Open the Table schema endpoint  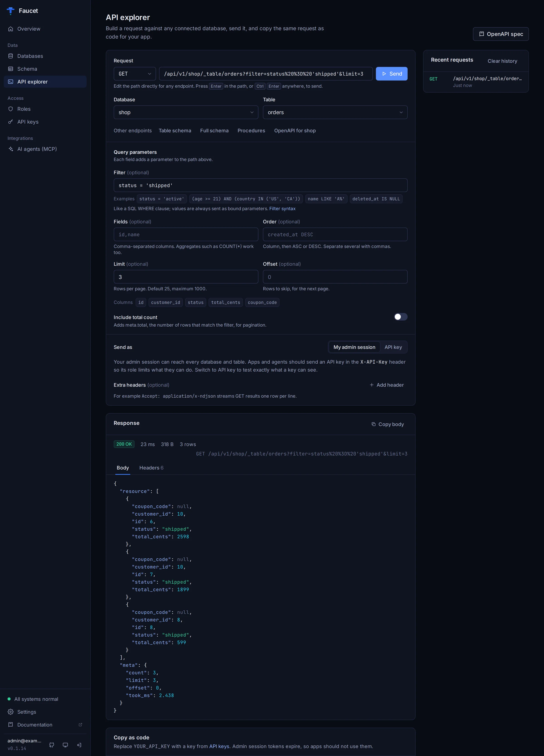(175, 131)
